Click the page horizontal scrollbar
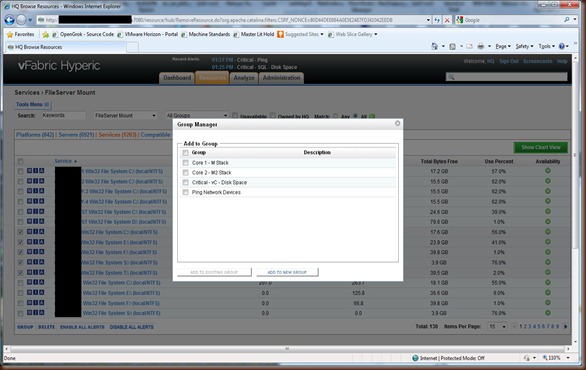This screenshot has width=586, height=370. coord(287,349)
